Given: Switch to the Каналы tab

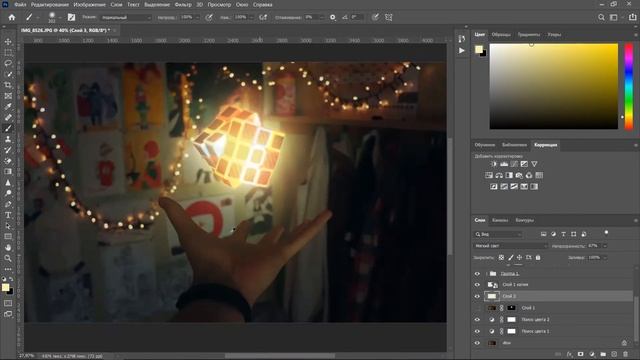Looking at the screenshot, I should (500, 220).
